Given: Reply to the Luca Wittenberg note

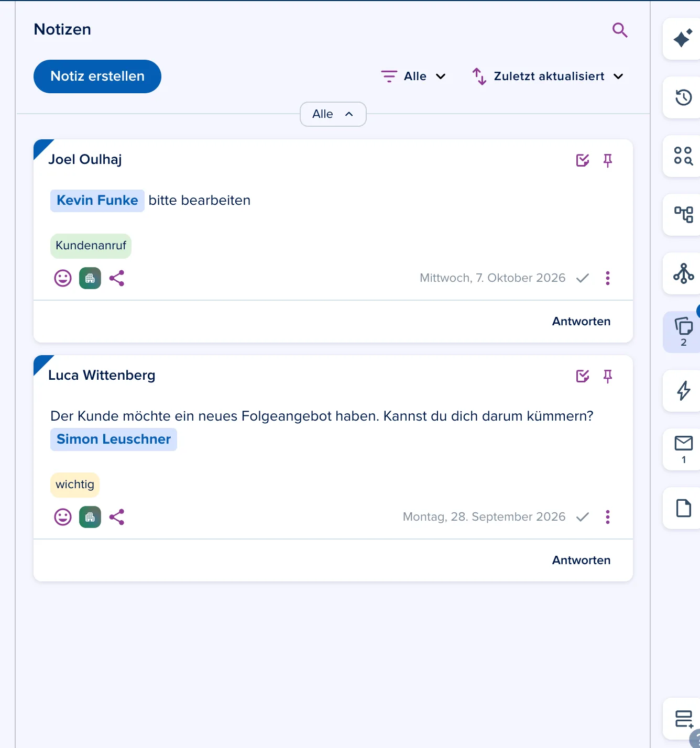Looking at the screenshot, I should coord(581,560).
